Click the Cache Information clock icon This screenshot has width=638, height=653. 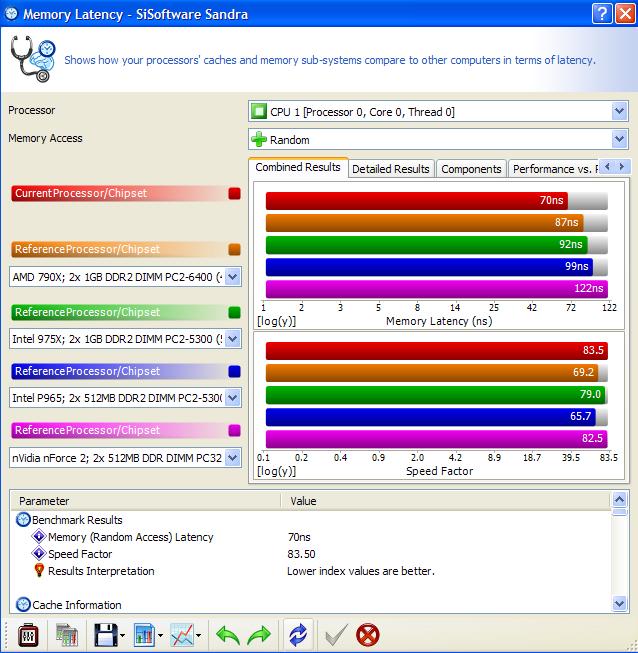pyautogui.click(x=23, y=605)
